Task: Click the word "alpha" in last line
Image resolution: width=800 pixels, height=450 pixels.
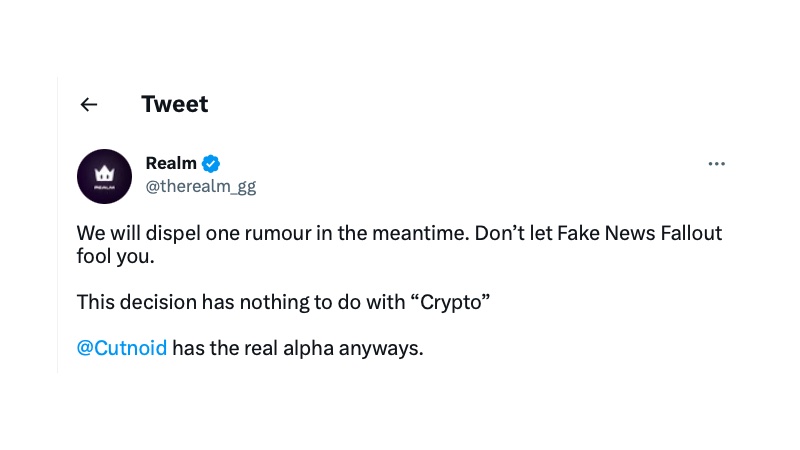Action: (308, 349)
